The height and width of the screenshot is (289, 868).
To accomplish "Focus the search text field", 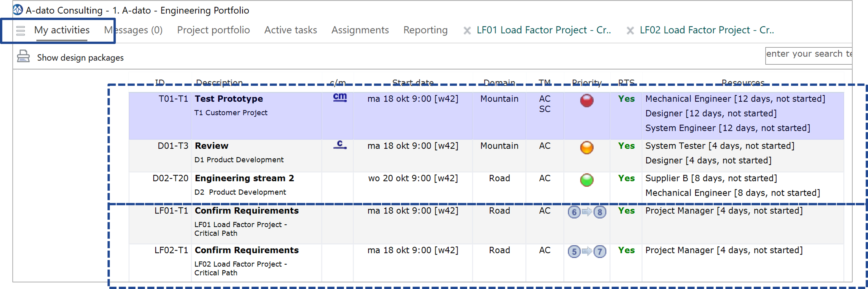I will [x=808, y=56].
